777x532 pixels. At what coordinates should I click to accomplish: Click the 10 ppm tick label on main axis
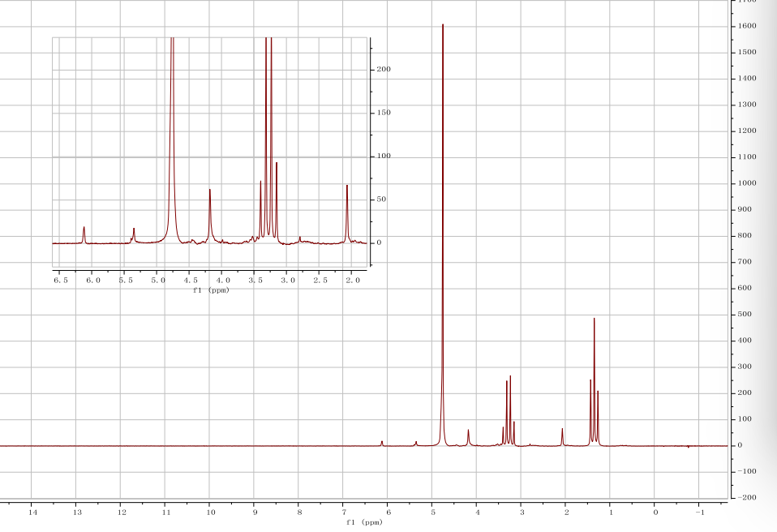click(x=210, y=511)
